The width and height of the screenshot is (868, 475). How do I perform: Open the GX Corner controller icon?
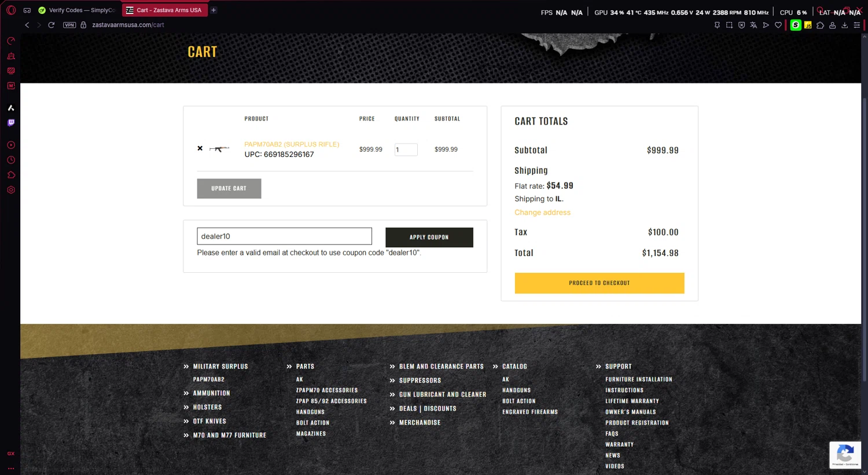[27, 10]
